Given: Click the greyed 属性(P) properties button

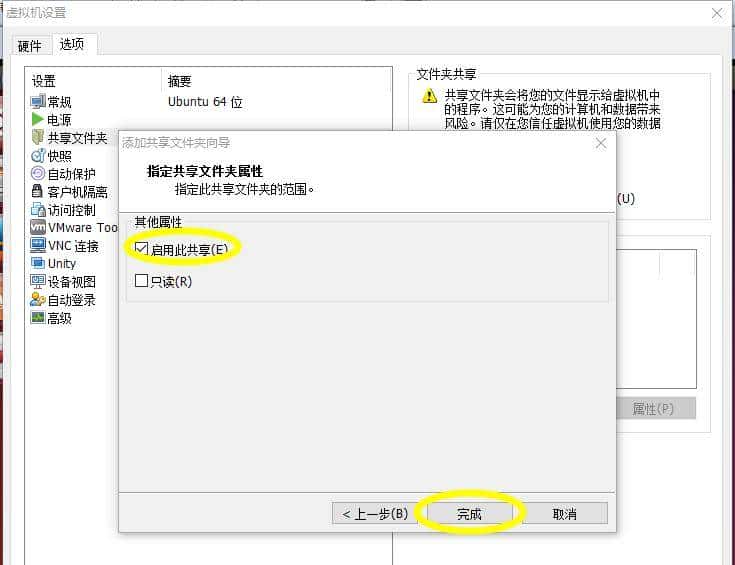Looking at the screenshot, I should 653,409.
